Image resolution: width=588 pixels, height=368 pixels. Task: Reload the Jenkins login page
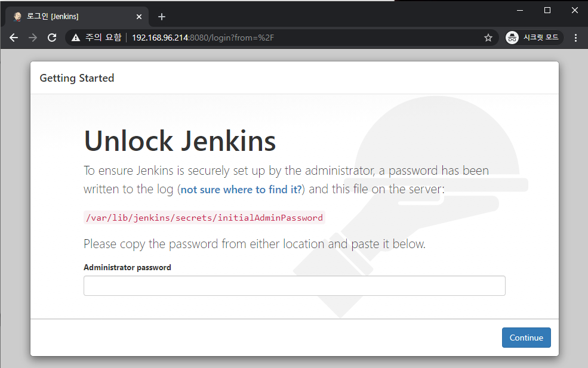pos(52,38)
